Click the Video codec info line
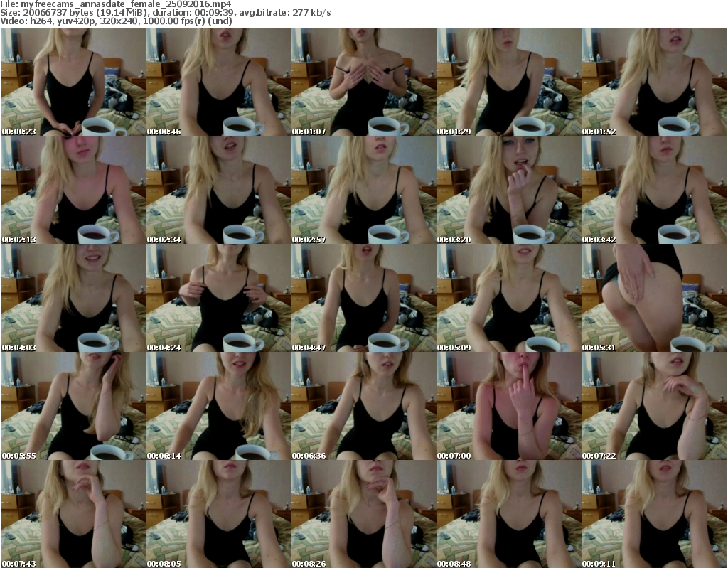The image size is (728, 568). coord(116,21)
